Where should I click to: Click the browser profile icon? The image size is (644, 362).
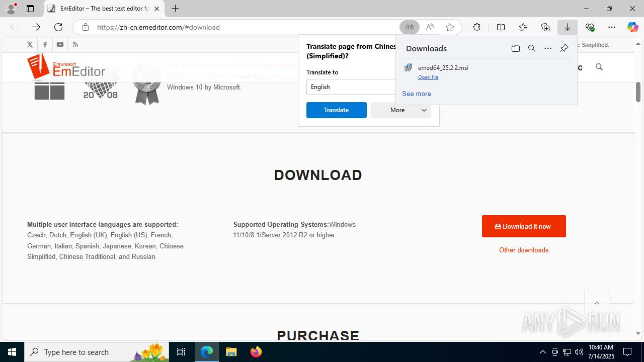pyautogui.click(x=11, y=9)
